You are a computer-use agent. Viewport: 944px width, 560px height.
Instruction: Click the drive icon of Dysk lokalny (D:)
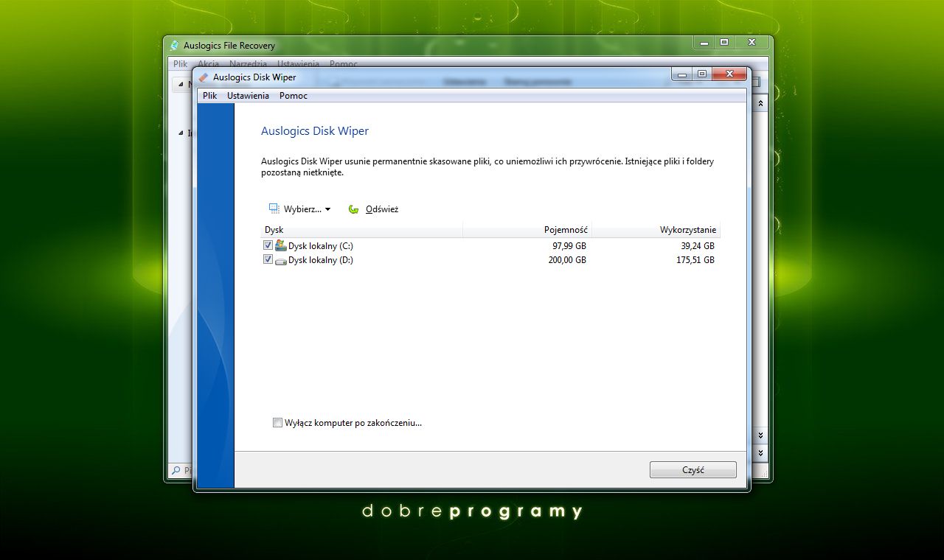(280, 260)
